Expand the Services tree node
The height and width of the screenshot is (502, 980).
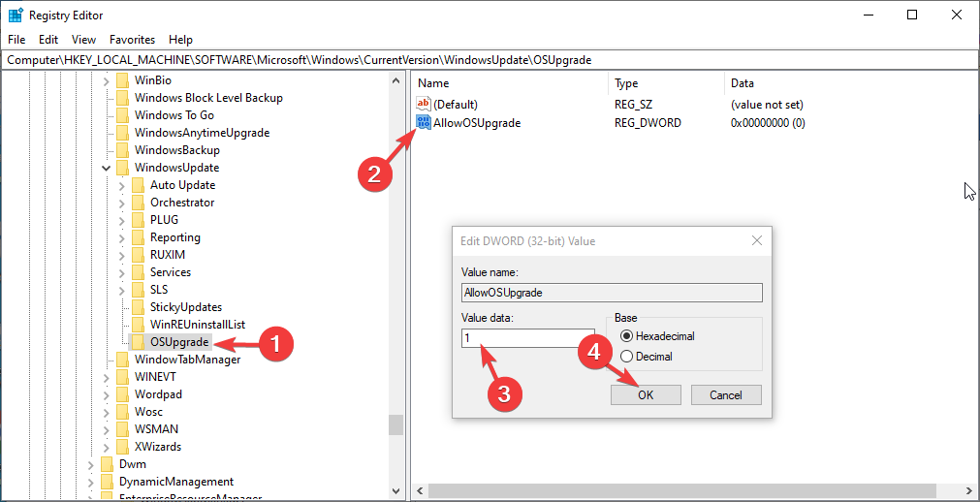click(122, 272)
